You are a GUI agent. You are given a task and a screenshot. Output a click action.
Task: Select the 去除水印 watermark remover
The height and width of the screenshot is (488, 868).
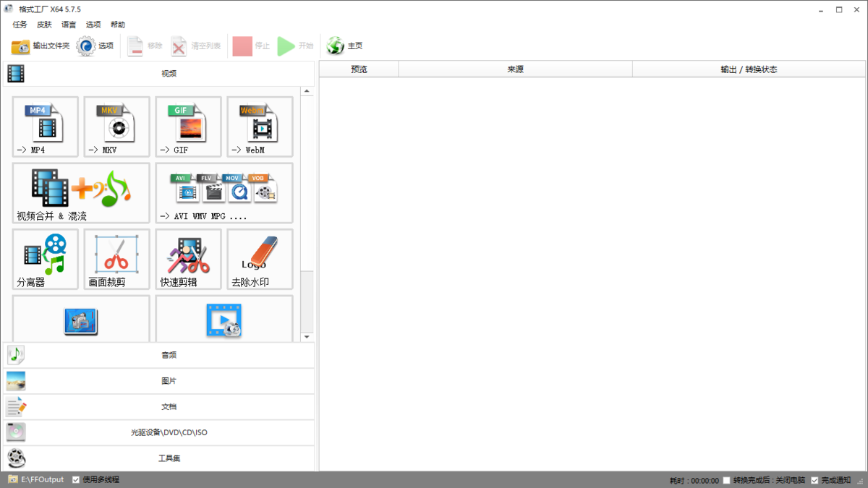click(260, 259)
